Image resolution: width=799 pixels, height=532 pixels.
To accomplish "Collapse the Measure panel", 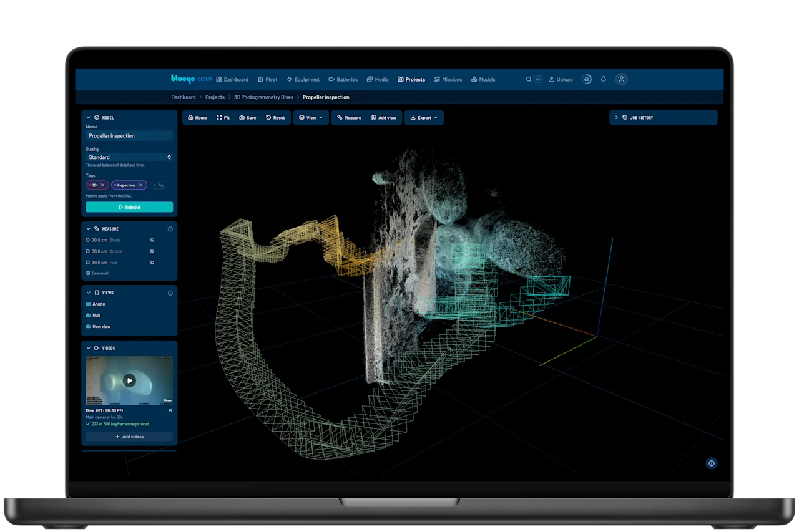I will 89,229.
